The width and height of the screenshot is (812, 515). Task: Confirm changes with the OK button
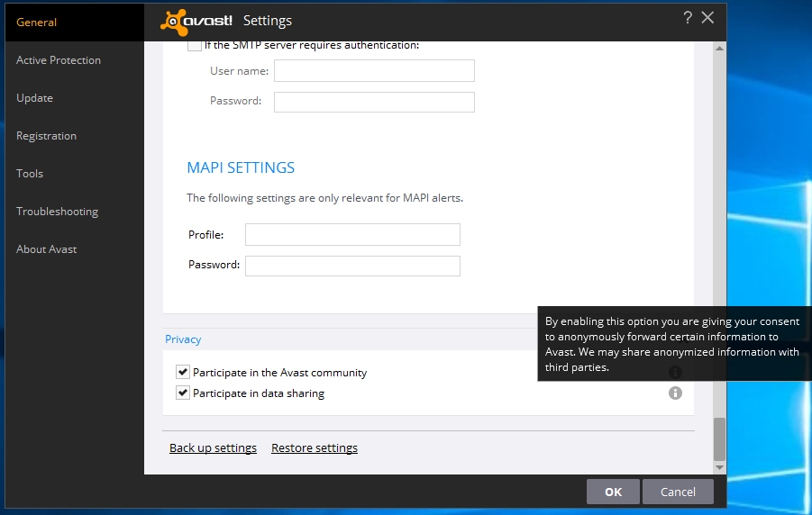click(613, 492)
